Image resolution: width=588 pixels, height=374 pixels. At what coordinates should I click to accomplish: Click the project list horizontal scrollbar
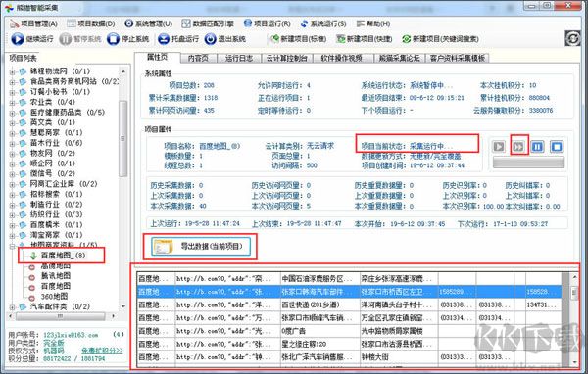point(61,316)
